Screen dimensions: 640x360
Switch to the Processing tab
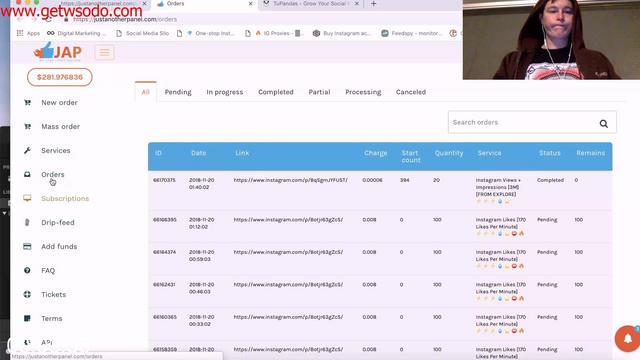pyautogui.click(x=363, y=92)
